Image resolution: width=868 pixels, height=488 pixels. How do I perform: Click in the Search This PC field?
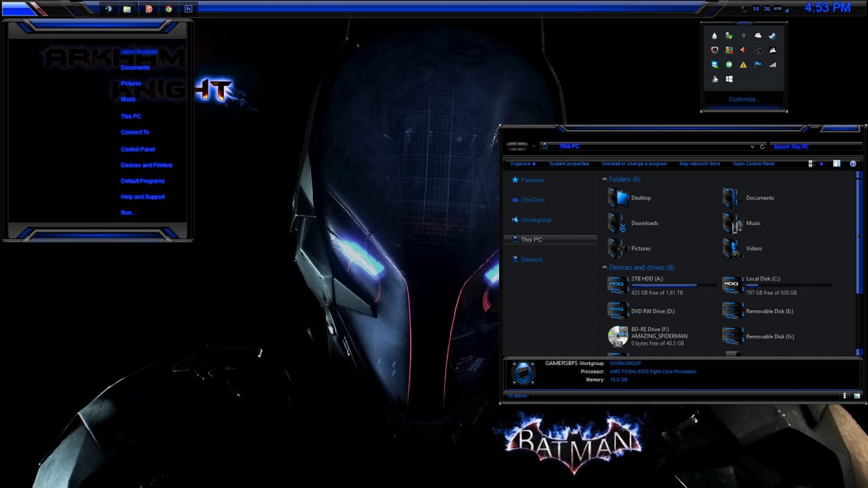pos(815,146)
